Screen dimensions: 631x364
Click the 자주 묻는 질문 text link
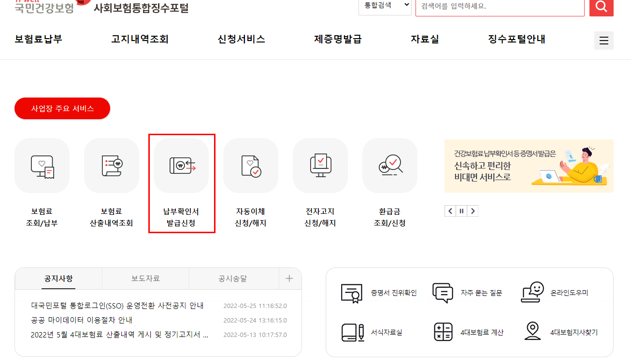[x=481, y=293]
